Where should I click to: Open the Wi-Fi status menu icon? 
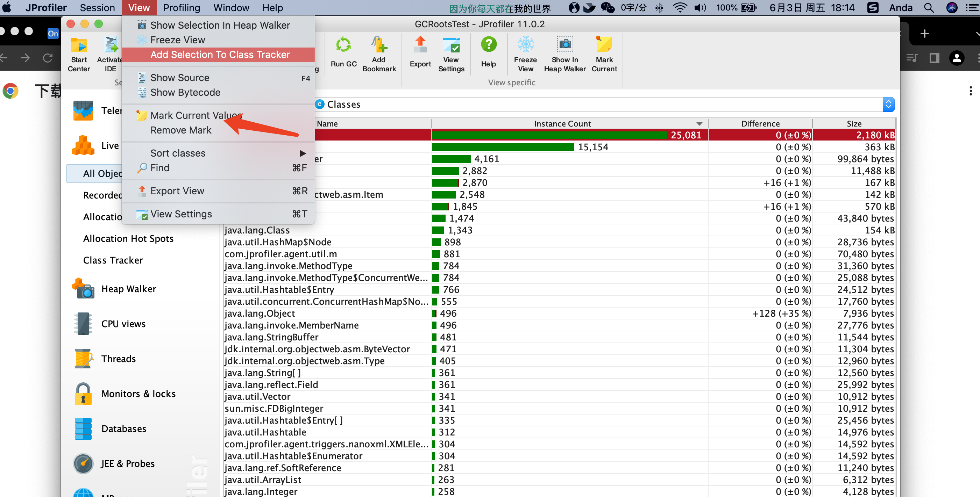(x=680, y=8)
